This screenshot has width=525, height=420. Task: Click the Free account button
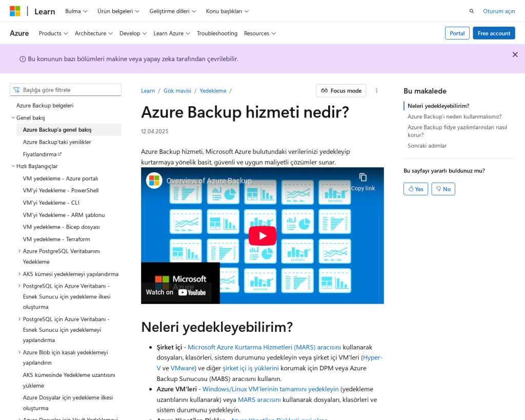point(494,33)
